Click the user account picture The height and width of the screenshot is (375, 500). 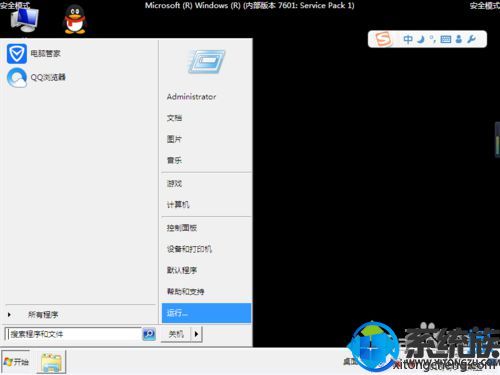pos(207,61)
